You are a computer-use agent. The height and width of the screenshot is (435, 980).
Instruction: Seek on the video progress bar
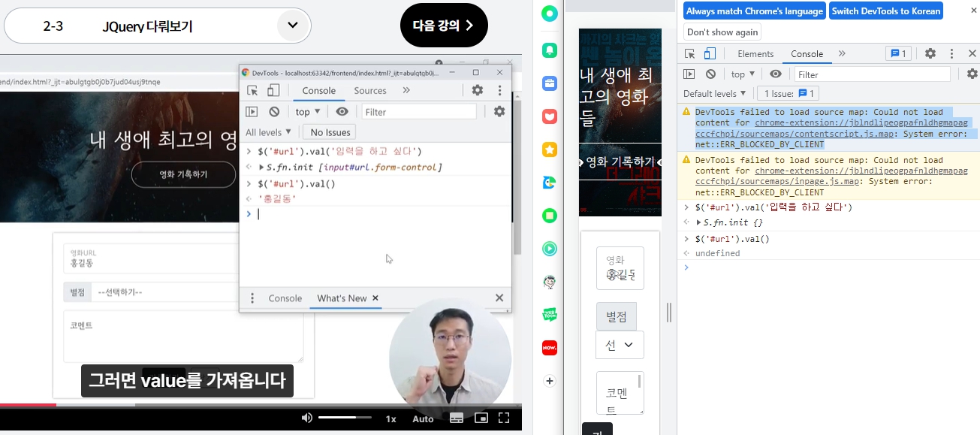(261, 405)
